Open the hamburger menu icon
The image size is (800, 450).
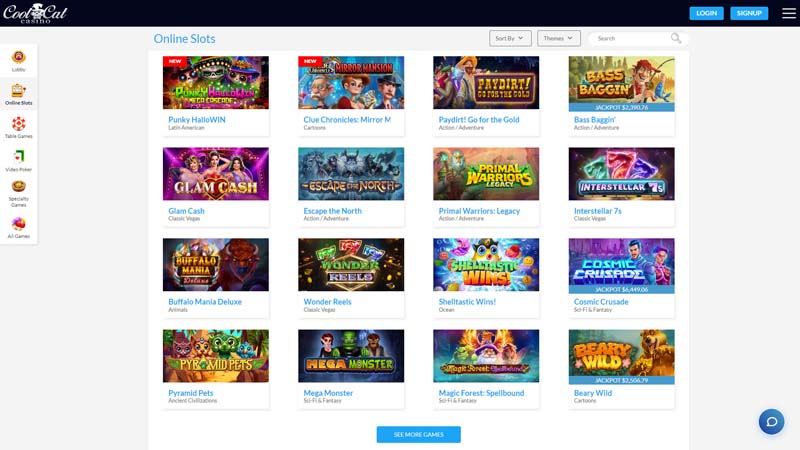tap(789, 13)
